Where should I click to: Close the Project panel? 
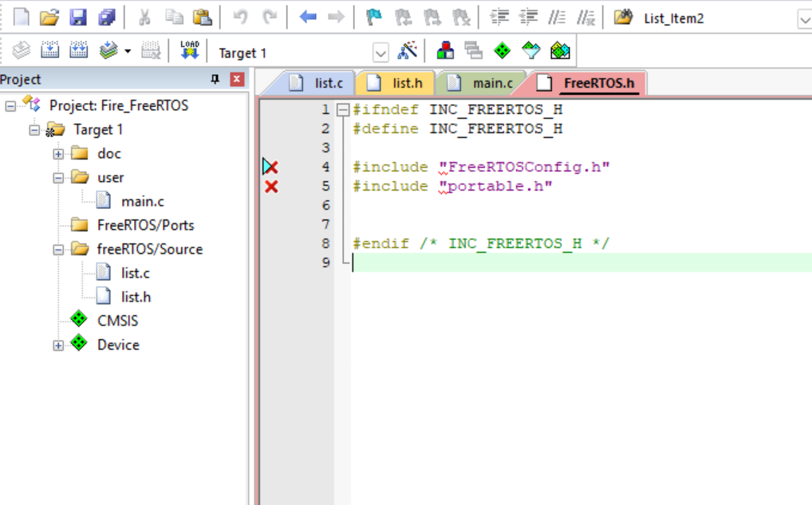(x=237, y=79)
